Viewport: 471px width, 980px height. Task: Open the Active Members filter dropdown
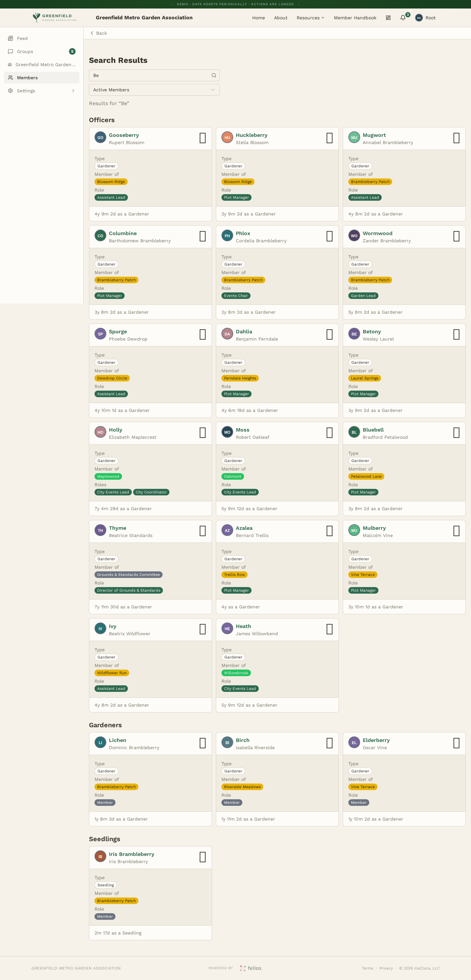[x=154, y=90]
